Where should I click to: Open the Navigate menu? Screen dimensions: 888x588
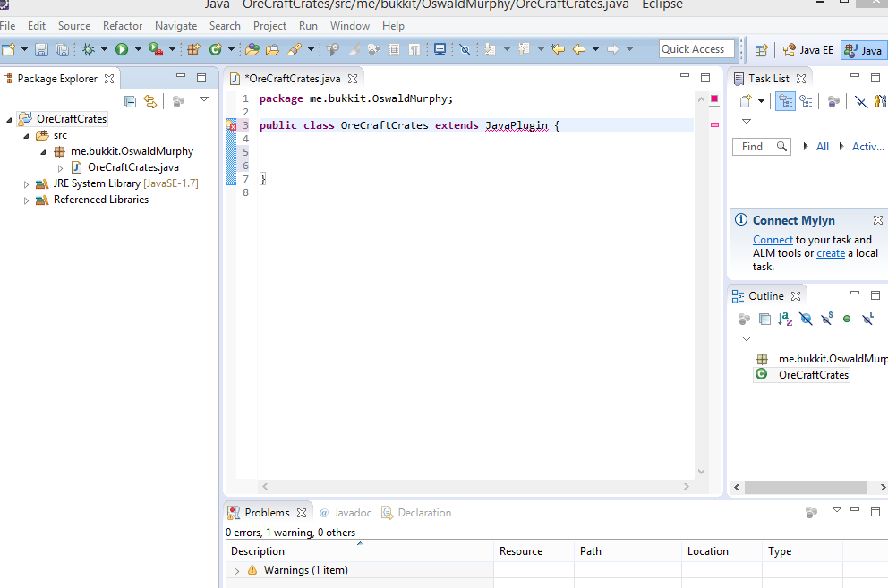pos(175,26)
